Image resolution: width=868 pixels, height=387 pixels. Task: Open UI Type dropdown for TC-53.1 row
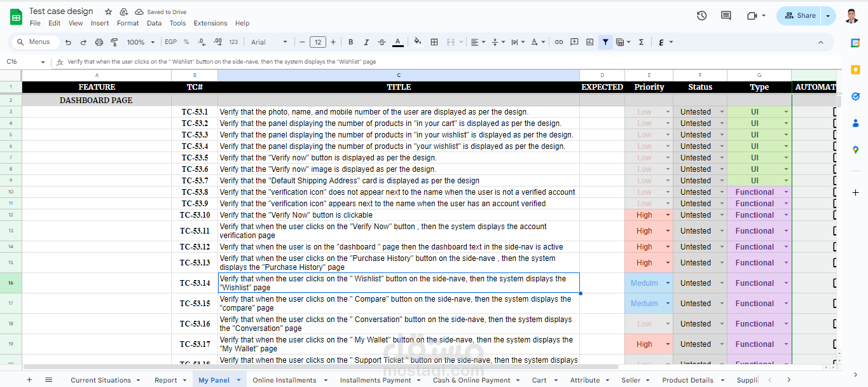pos(786,112)
